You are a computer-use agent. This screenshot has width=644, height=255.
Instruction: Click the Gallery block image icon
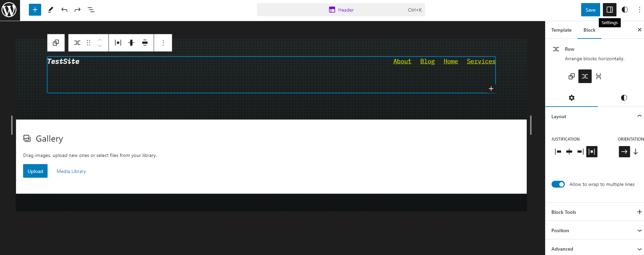[27, 138]
